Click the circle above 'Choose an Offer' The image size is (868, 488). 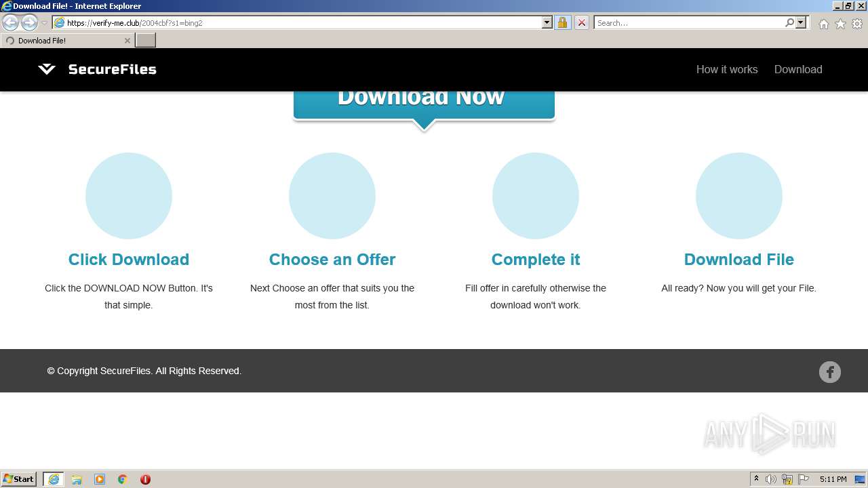coord(332,196)
